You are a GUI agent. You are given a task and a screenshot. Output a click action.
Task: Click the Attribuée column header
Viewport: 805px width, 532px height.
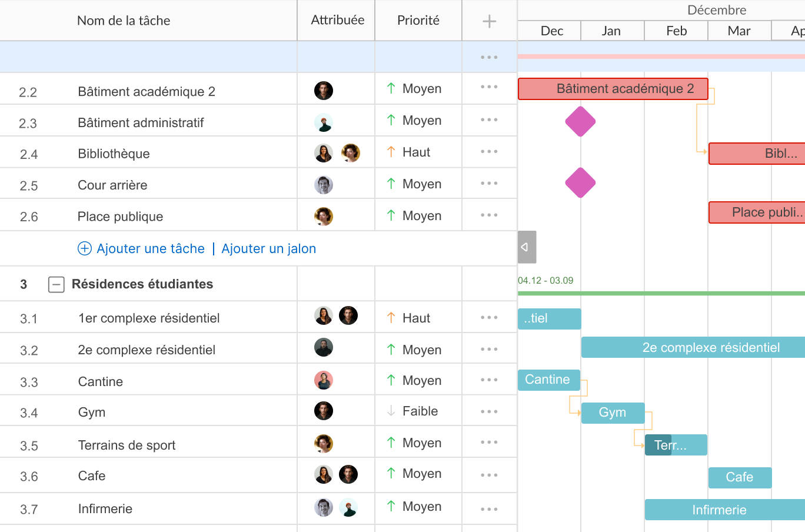(x=337, y=21)
